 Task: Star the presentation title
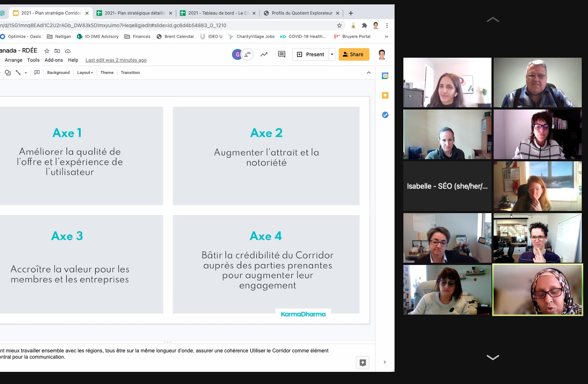point(47,51)
